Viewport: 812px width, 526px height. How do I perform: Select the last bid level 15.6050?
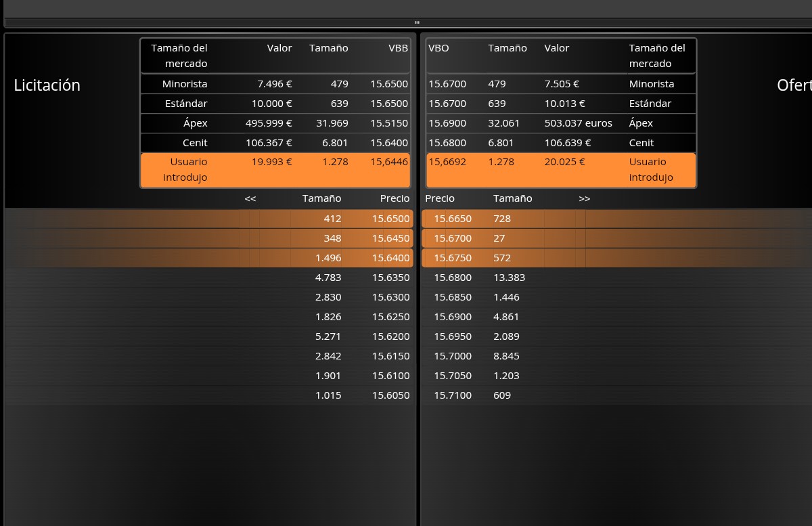(210, 395)
